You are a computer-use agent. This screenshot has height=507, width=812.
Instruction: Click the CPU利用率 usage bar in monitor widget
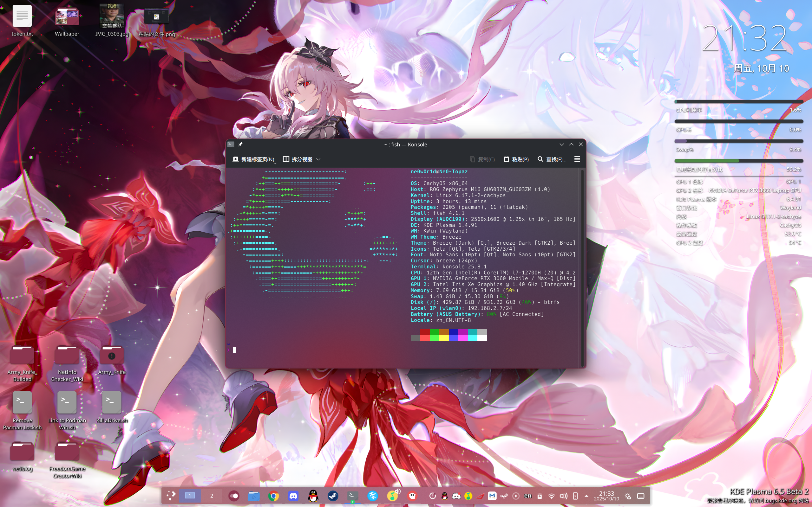click(x=738, y=102)
